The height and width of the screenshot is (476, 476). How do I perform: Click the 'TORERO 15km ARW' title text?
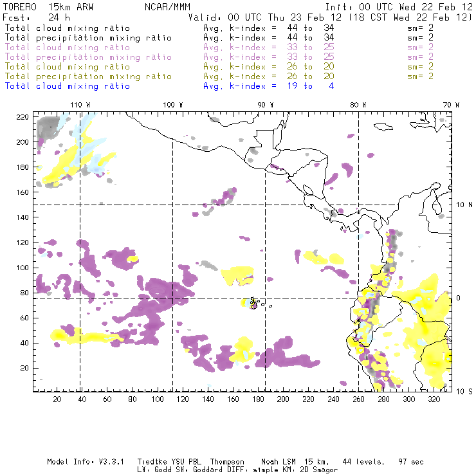click(x=48, y=7)
